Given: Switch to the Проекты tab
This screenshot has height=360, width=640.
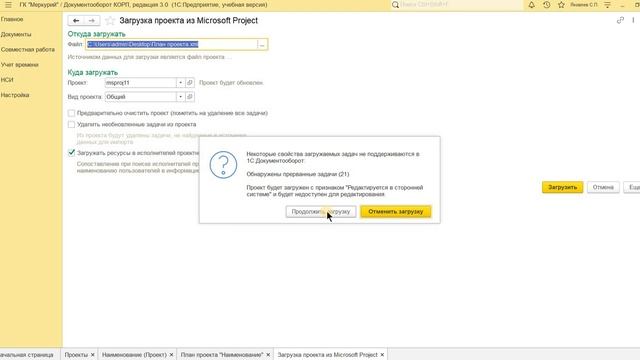Looking at the screenshot, I should coord(76,355).
